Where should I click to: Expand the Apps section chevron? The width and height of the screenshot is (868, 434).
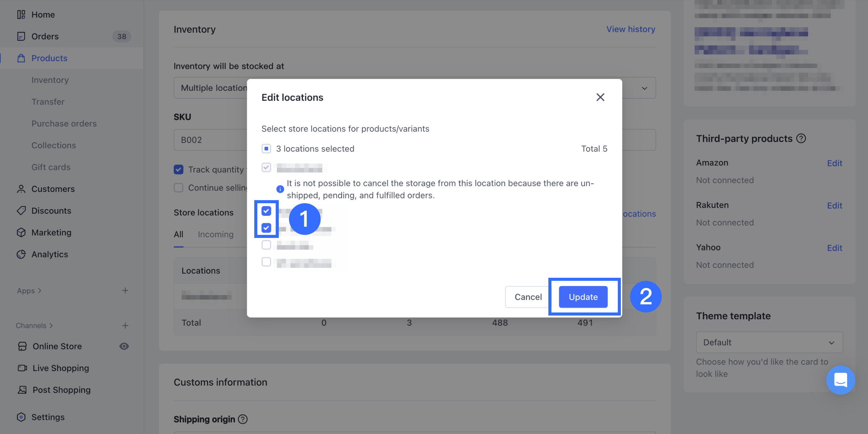pyautogui.click(x=39, y=291)
